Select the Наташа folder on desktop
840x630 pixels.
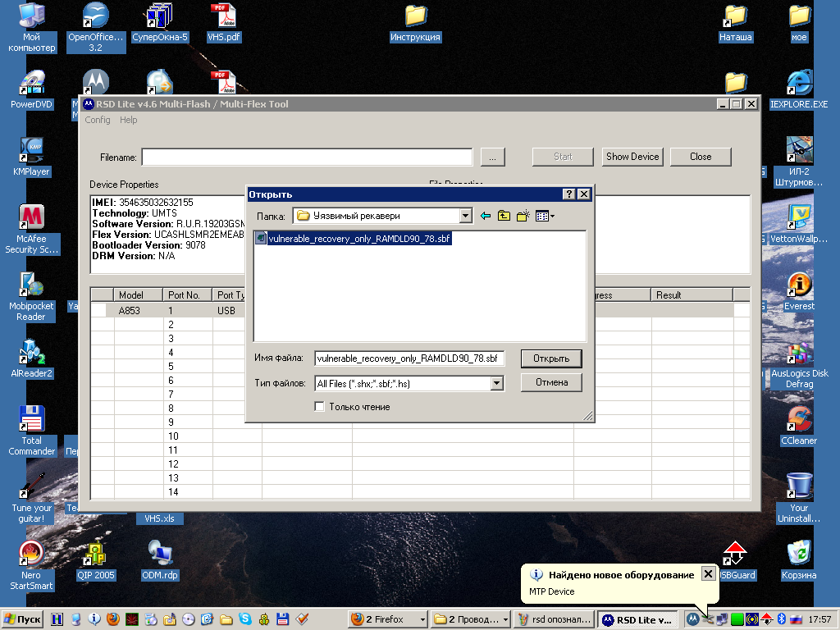736,22
